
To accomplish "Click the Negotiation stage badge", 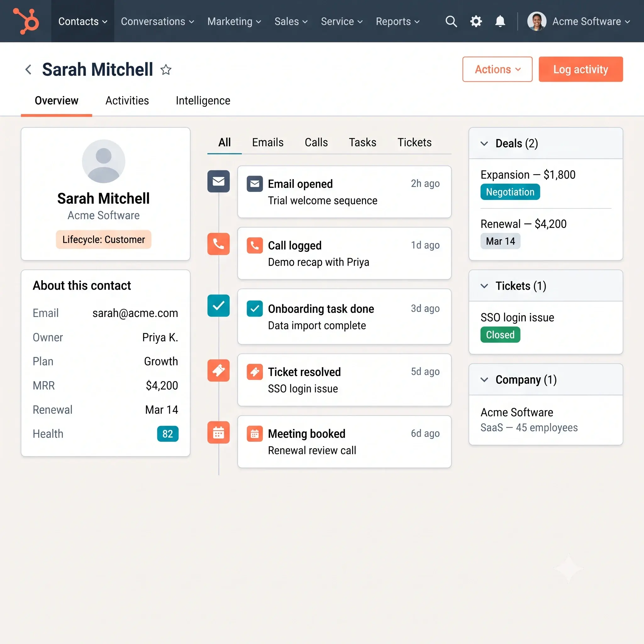I will pyautogui.click(x=510, y=192).
